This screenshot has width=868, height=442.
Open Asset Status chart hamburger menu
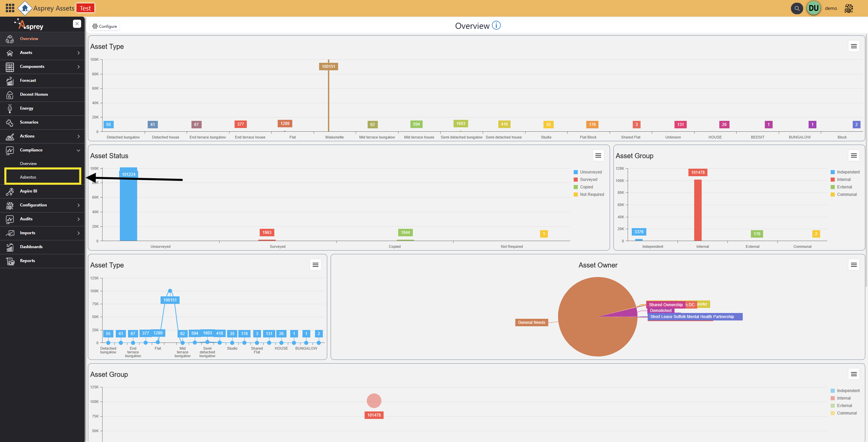(x=598, y=155)
